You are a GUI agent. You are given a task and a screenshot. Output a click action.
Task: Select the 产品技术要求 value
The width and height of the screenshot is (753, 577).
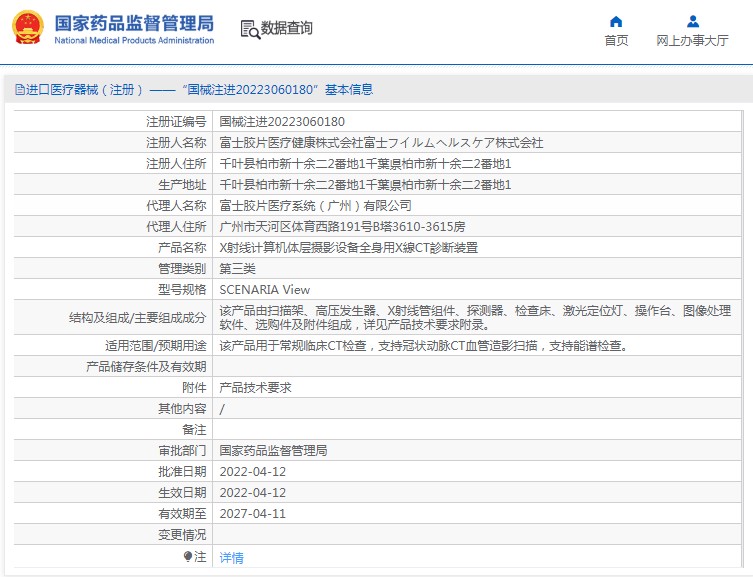click(x=255, y=388)
